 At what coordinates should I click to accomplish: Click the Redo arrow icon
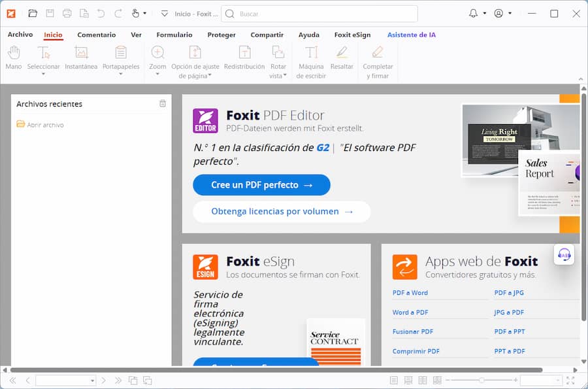tap(118, 14)
